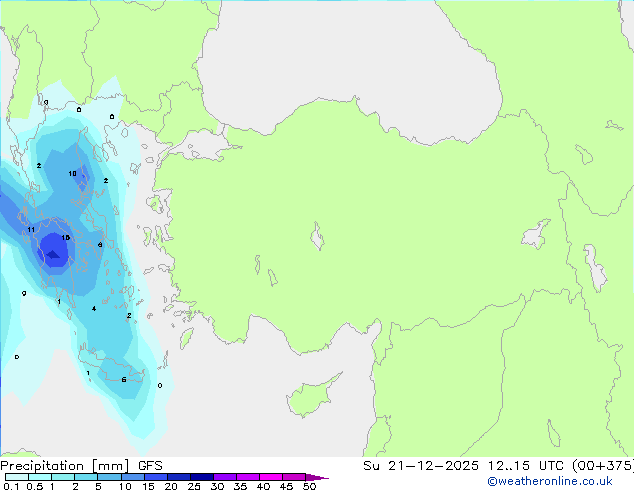The height and width of the screenshot is (490, 634).
Task: Click legend tick label '25'
Action: [194, 486]
